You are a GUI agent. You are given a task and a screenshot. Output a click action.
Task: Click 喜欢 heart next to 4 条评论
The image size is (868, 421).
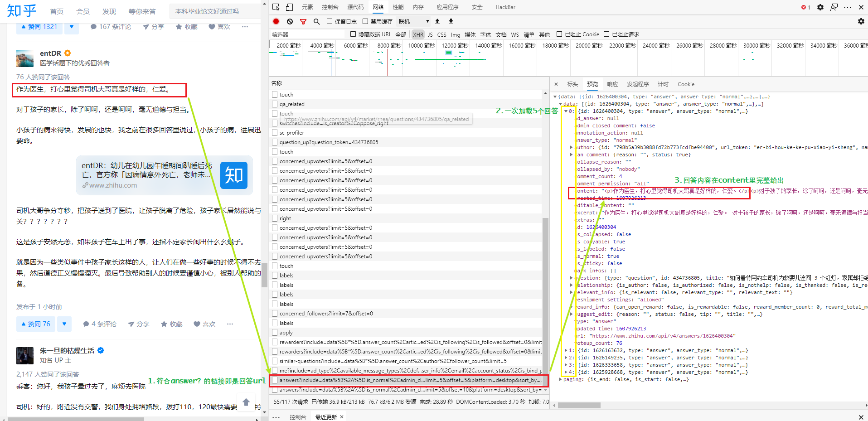point(197,324)
